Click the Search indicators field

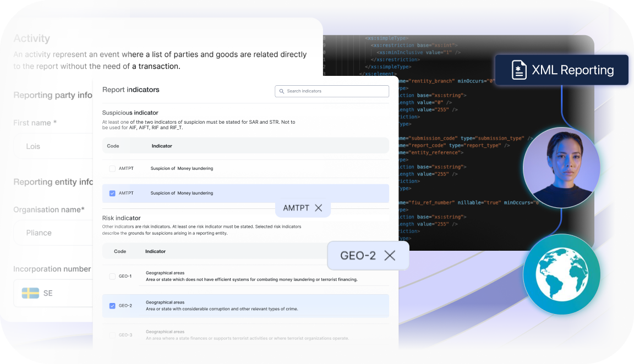click(331, 91)
